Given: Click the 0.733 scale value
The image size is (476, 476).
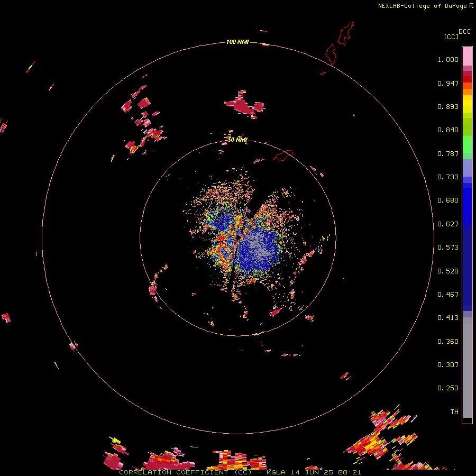Looking at the screenshot, I should 448,177.
